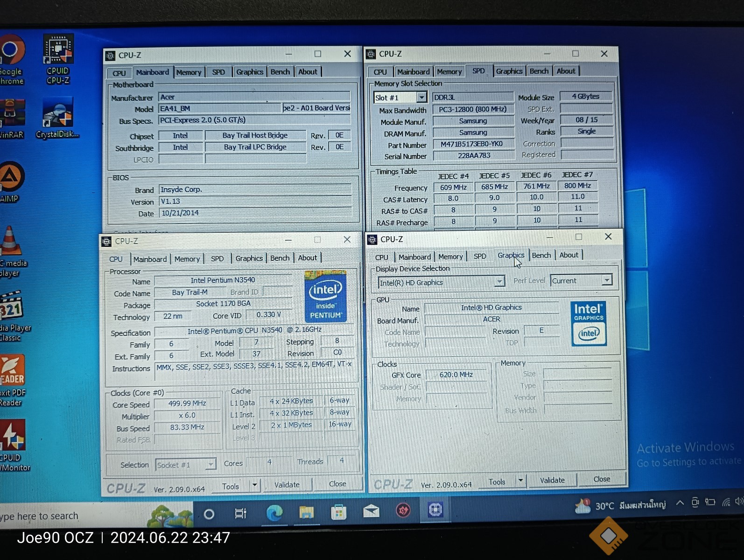This screenshot has width=744, height=560.
Task: Open the Foxit PDF Reader icon
Action: tap(13, 381)
